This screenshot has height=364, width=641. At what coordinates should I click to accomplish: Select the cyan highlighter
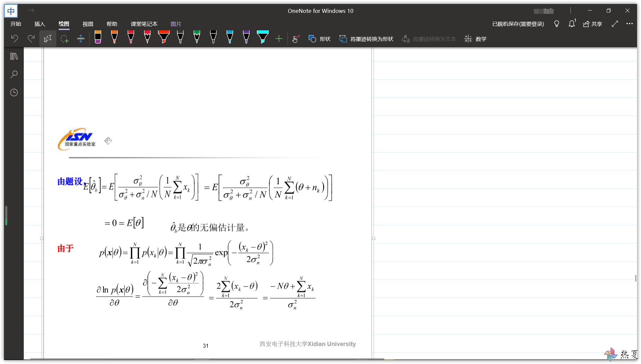pyautogui.click(x=263, y=37)
